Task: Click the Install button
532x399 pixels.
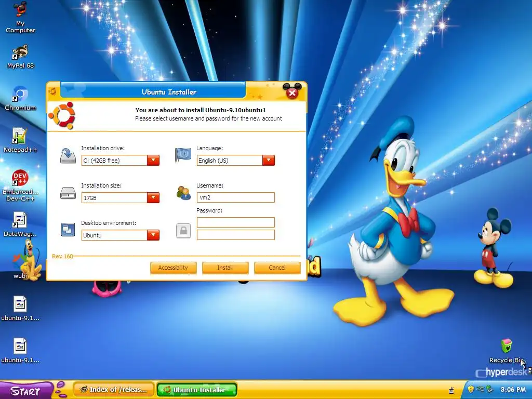Action: pos(225,268)
